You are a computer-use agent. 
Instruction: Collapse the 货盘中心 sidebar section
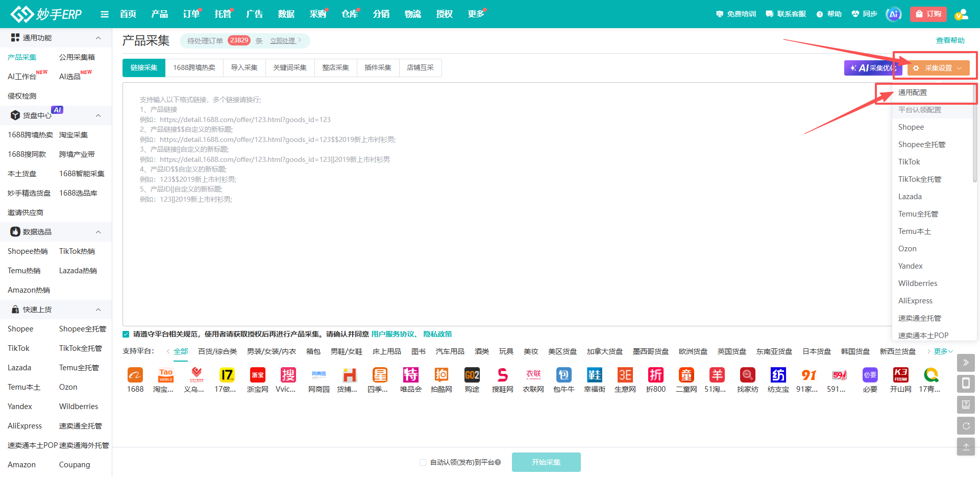(99, 115)
